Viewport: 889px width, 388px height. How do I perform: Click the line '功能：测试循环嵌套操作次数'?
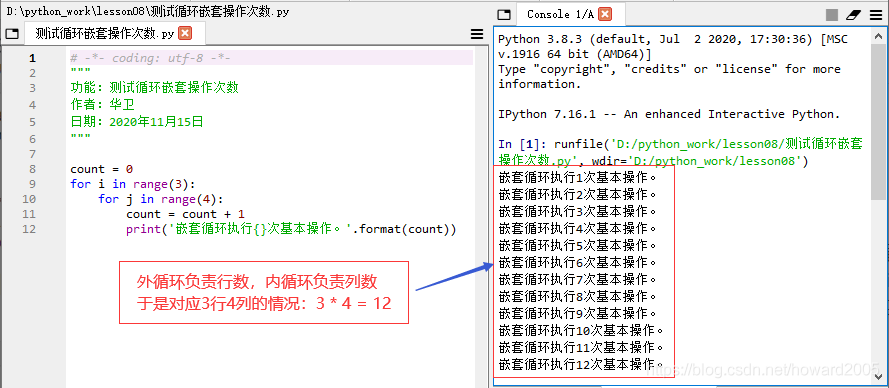coord(154,88)
